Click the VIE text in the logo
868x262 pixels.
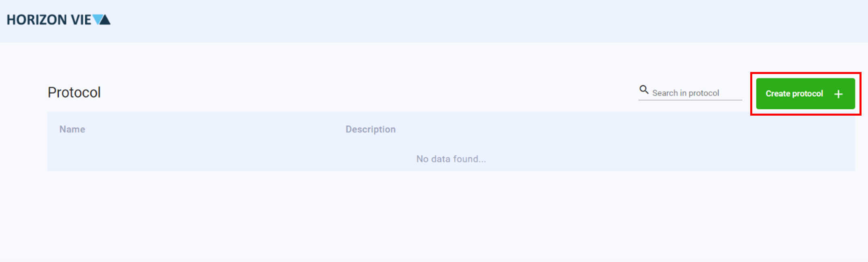tap(81, 20)
